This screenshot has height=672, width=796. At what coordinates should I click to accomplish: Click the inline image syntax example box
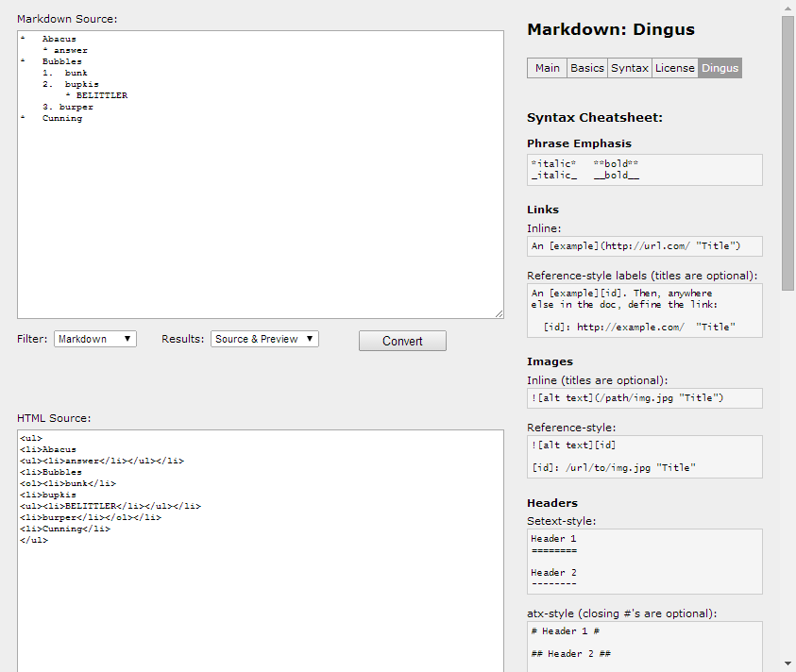(644, 398)
